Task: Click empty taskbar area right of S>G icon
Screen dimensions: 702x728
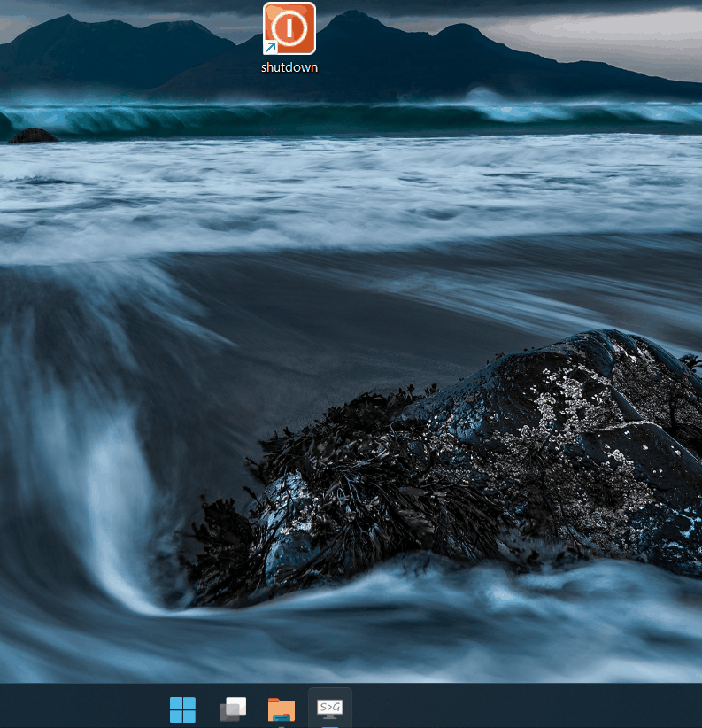Action: 531,707
